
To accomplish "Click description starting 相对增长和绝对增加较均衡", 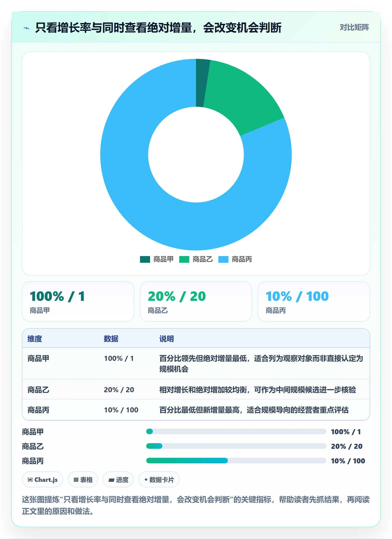I will [x=258, y=390].
